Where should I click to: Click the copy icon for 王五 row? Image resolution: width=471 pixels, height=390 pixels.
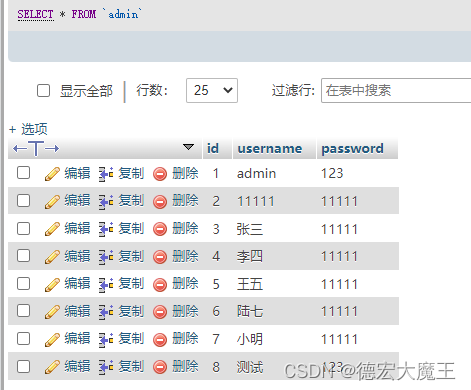point(106,284)
